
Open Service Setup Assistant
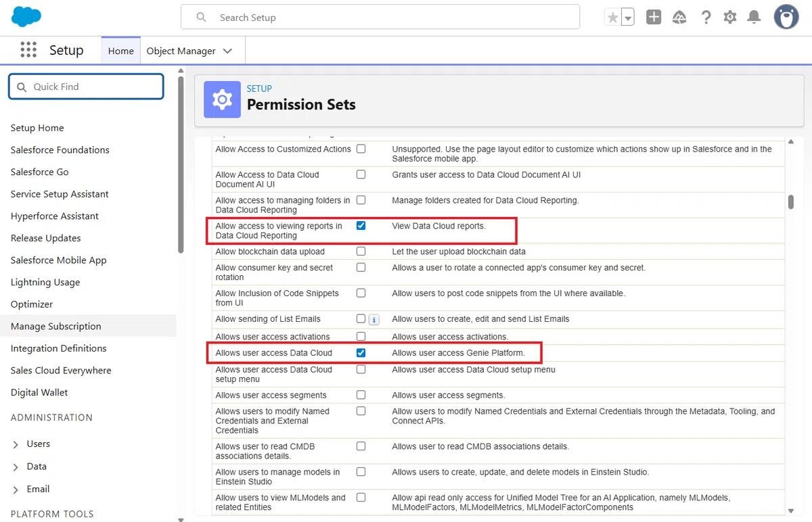(60, 194)
